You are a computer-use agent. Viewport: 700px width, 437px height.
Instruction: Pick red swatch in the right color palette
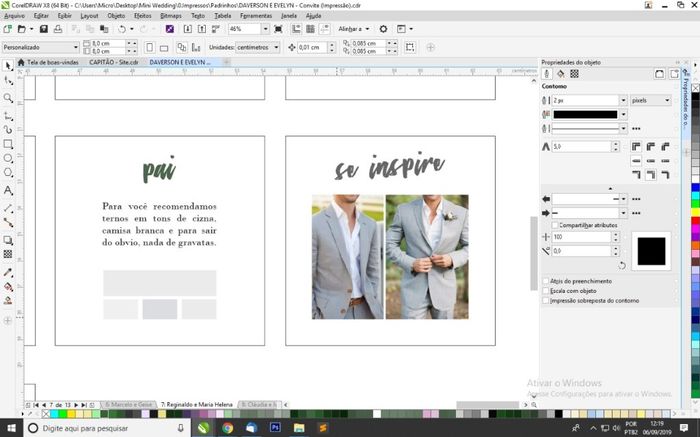(696, 221)
